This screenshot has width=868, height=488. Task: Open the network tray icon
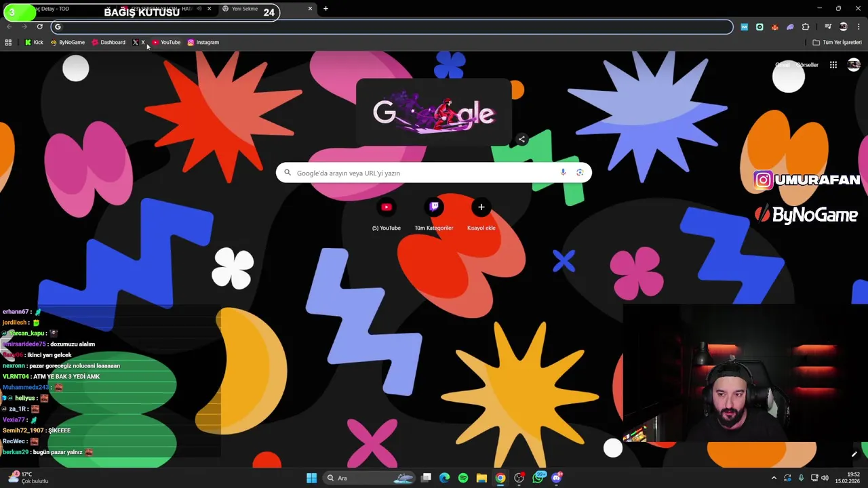(x=814, y=478)
